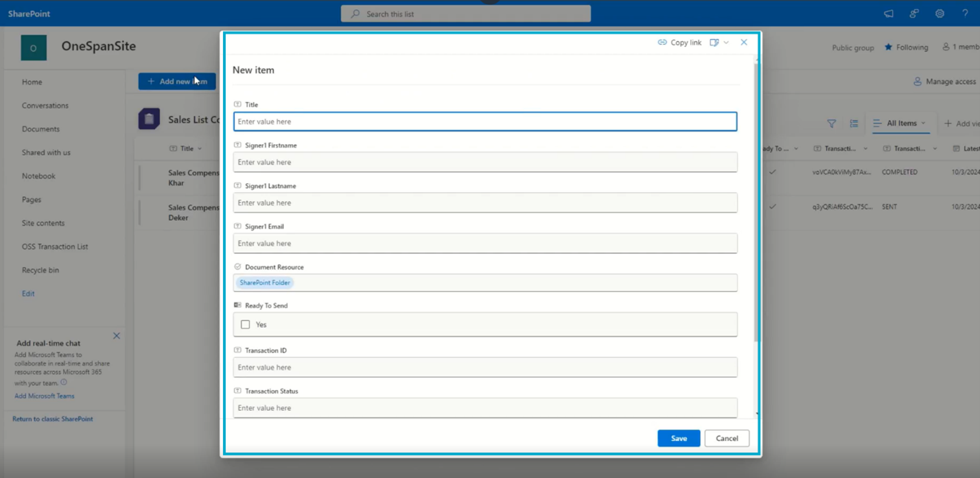Select the SharePoint Folder tag
The height and width of the screenshot is (478, 980).
[x=265, y=283]
